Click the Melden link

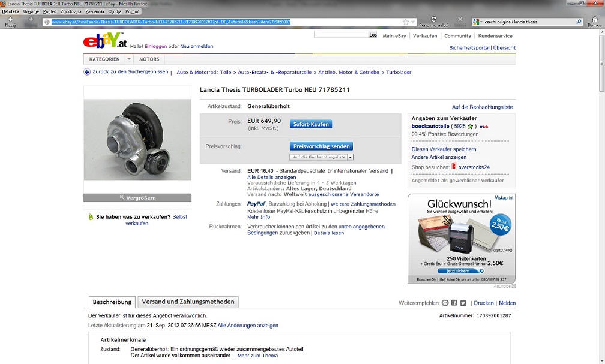tap(507, 303)
